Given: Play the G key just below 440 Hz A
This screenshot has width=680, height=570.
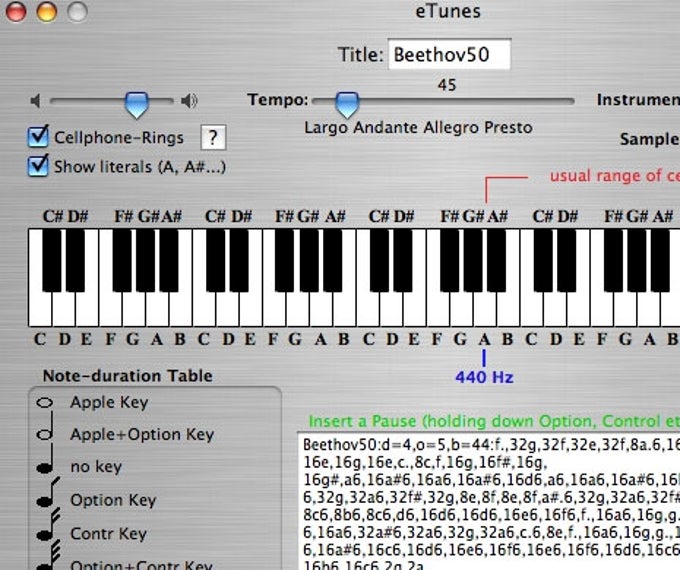Looking at the screenshot, I should (x=461, y=310).
